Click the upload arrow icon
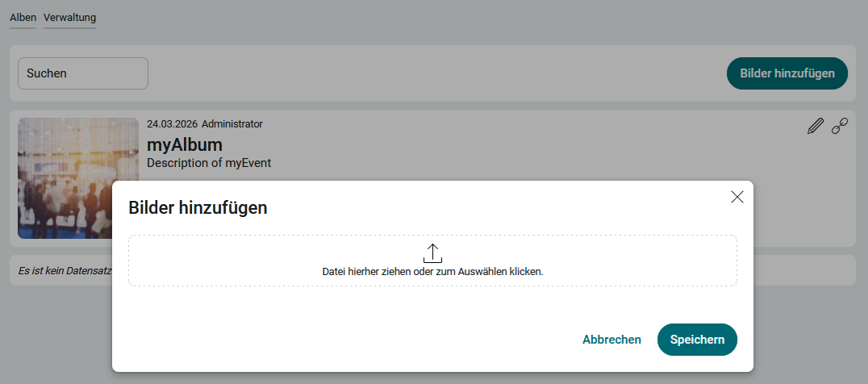 point(432,253)
